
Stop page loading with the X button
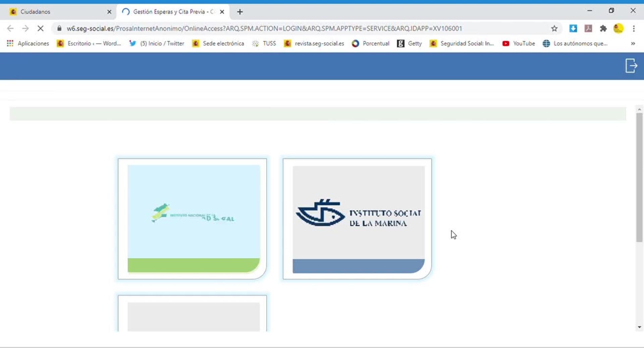pos(41,28)
